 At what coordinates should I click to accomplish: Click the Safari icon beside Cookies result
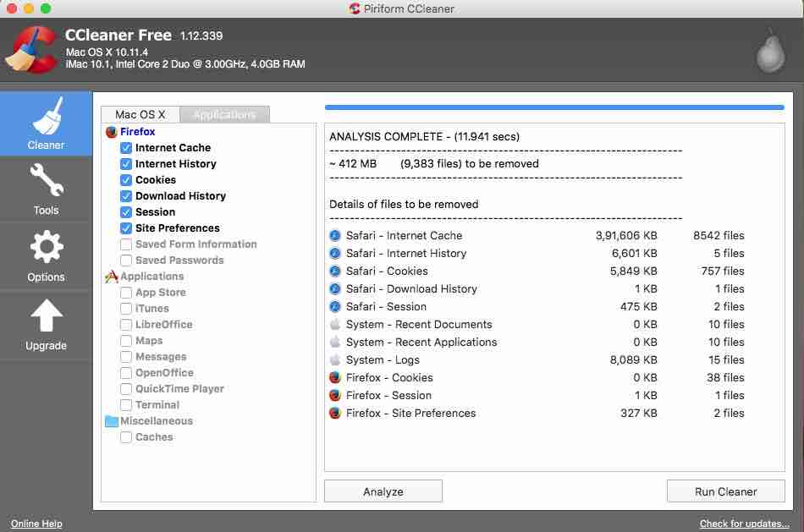[335, 271]
